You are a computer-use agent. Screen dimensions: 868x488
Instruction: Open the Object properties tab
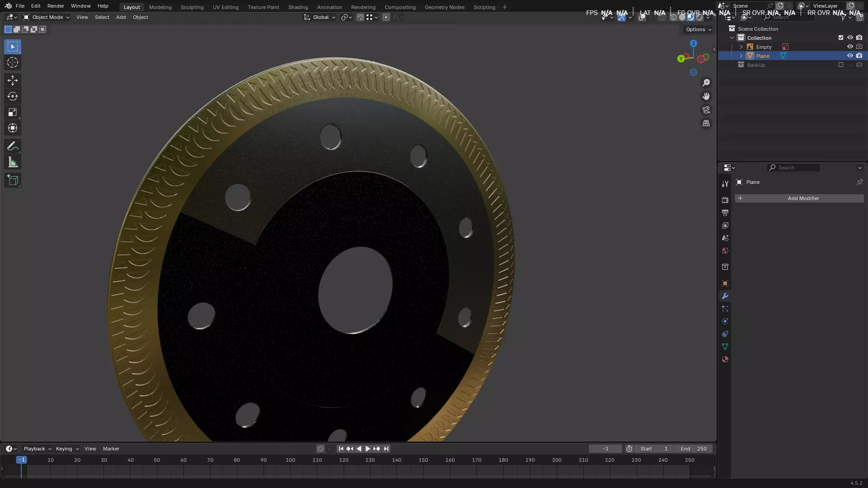pyautogui.click(x=725, y=283)
